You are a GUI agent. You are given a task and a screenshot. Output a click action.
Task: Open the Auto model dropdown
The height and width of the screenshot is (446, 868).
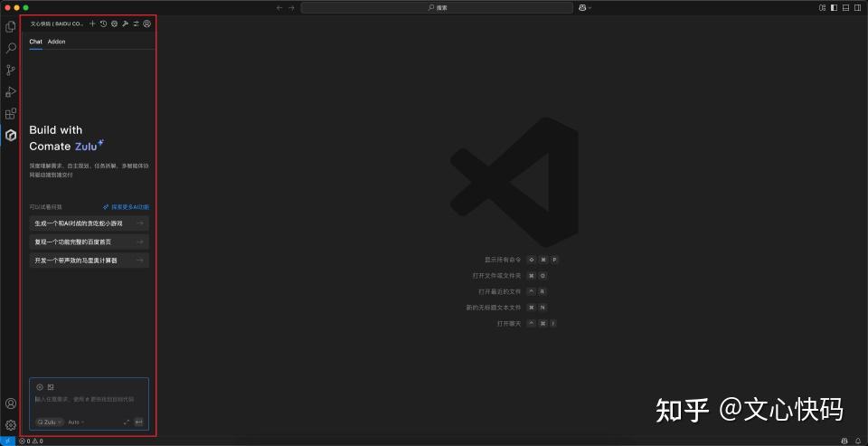76,422
